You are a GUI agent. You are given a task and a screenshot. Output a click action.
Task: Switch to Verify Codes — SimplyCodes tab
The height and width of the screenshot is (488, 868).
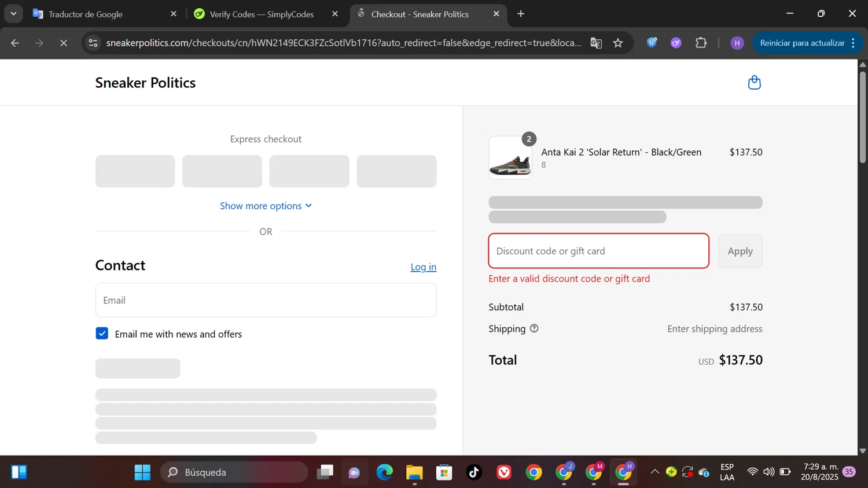pyautogui.click(x=261, y=14)
